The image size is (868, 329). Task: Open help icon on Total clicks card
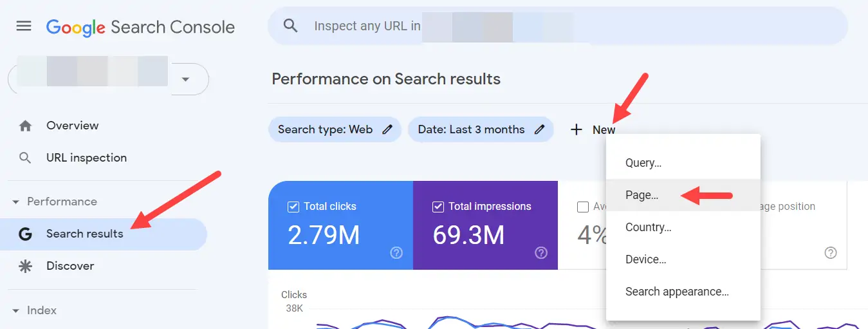pos(396,253)
